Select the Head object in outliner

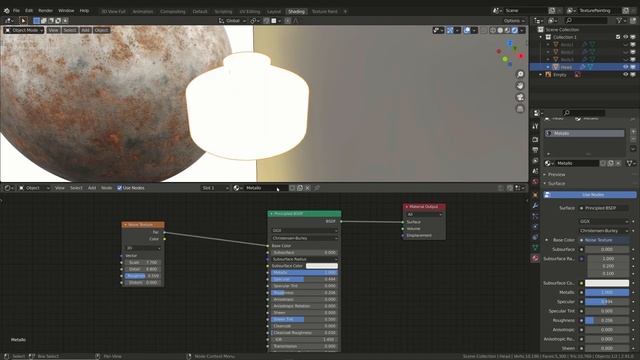pos(566,67)
